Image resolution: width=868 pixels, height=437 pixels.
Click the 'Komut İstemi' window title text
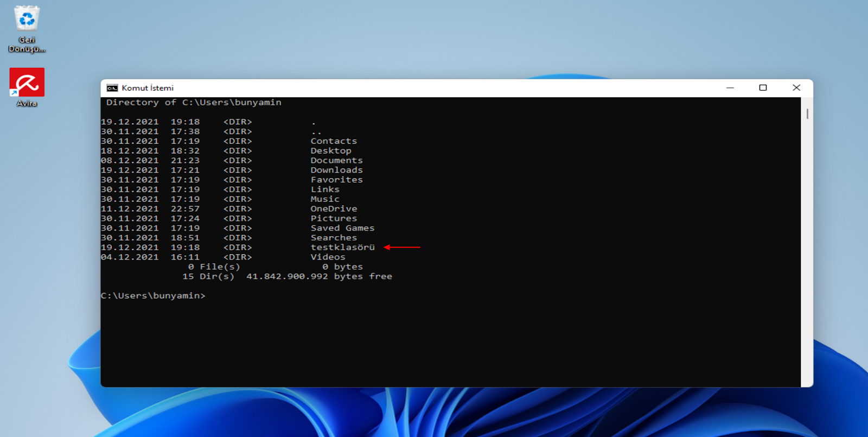click(x=148, y=88)
